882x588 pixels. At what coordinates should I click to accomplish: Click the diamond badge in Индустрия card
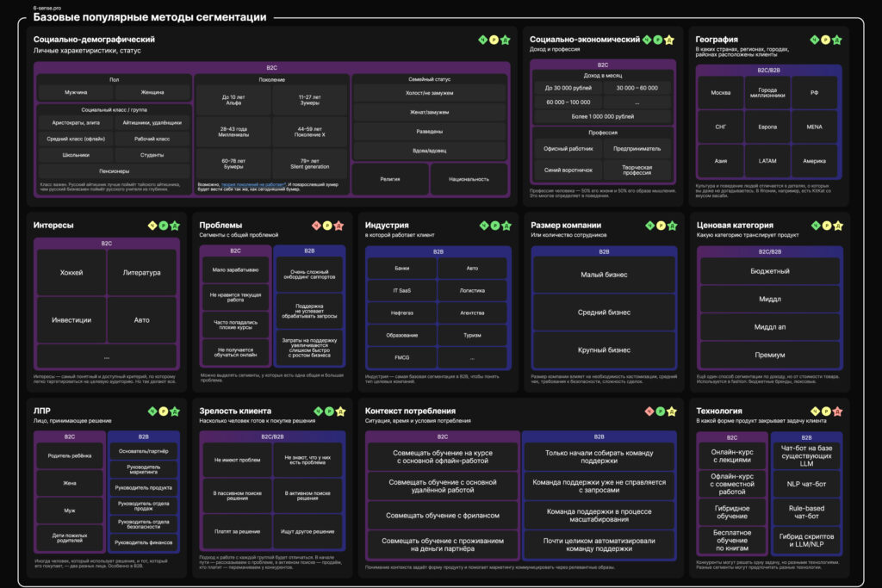[483, 226]
